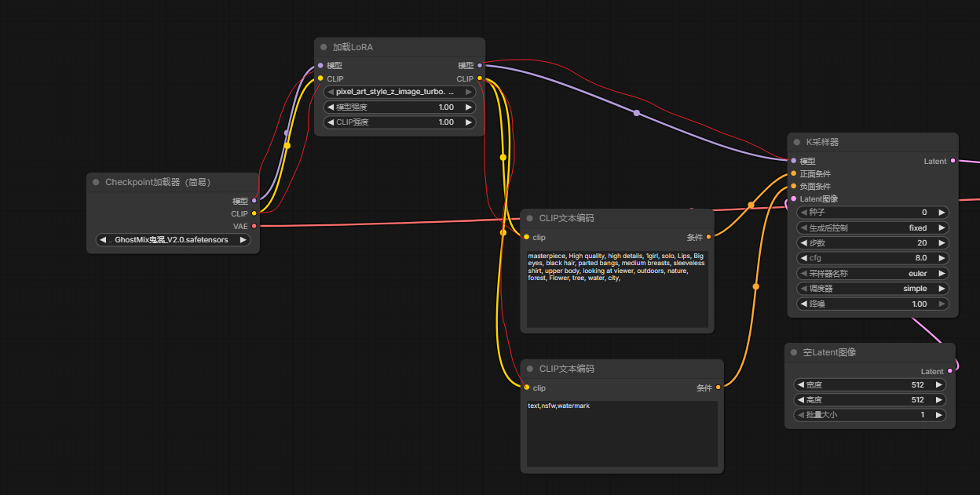Click the Latent图像 input socket on K采样器
The image size is (980, 495).
coord(793,198)
